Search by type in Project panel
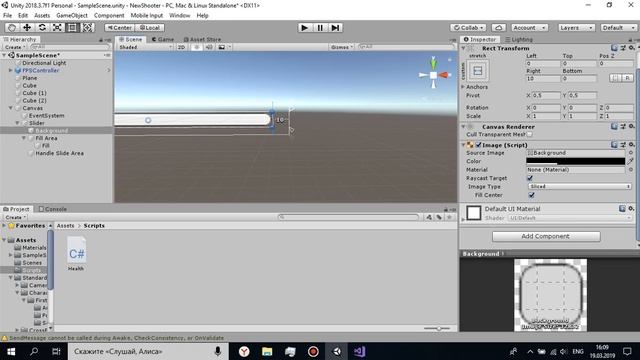 coord(429,217)
